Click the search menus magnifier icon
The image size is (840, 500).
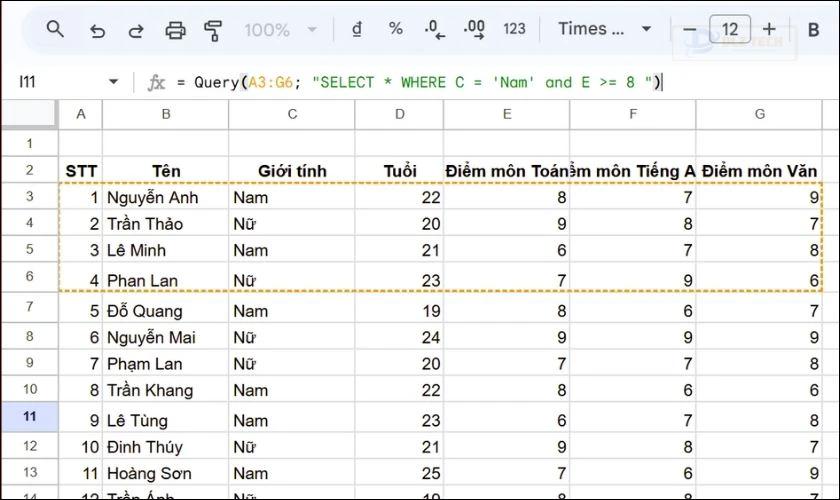[x=55, y=29]
